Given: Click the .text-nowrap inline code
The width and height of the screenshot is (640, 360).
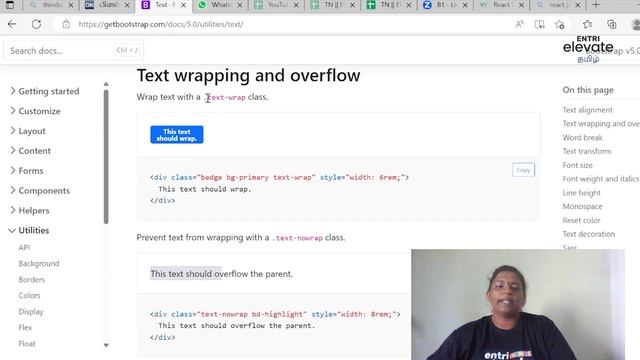Looking at the screenshot, I should click(298, 238).
